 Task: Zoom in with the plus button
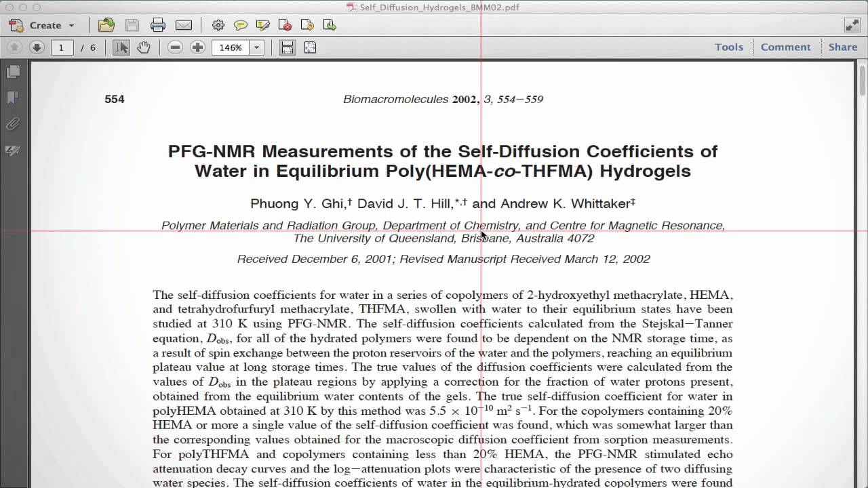pos(197,47)
